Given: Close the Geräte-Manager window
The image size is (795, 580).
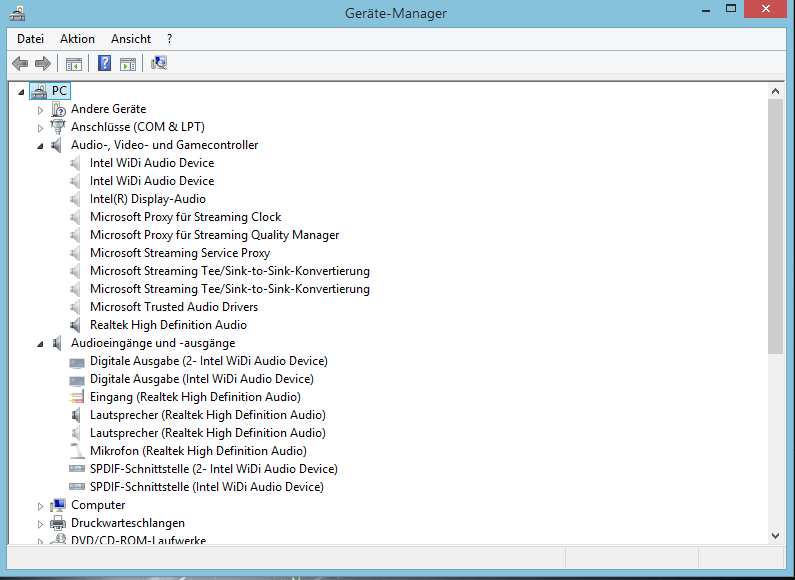Looking at the screenshot, I should 766,9.
